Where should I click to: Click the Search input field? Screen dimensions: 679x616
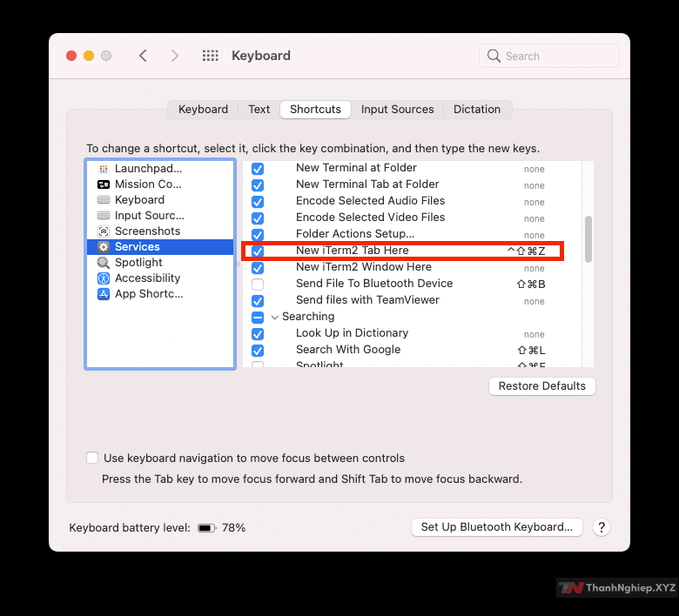pyautogui.click(x=549, y=56)
